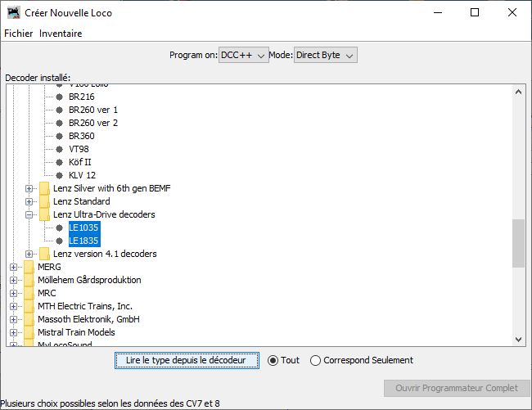
Task: Select the BR360 decoder entry
Action: click(81, 136)
